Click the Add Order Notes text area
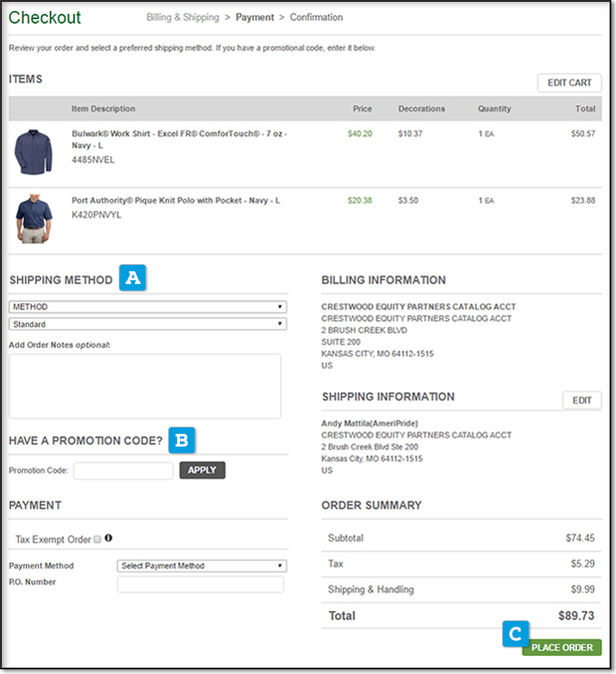616x674 pixels. [x=144, y=385]
